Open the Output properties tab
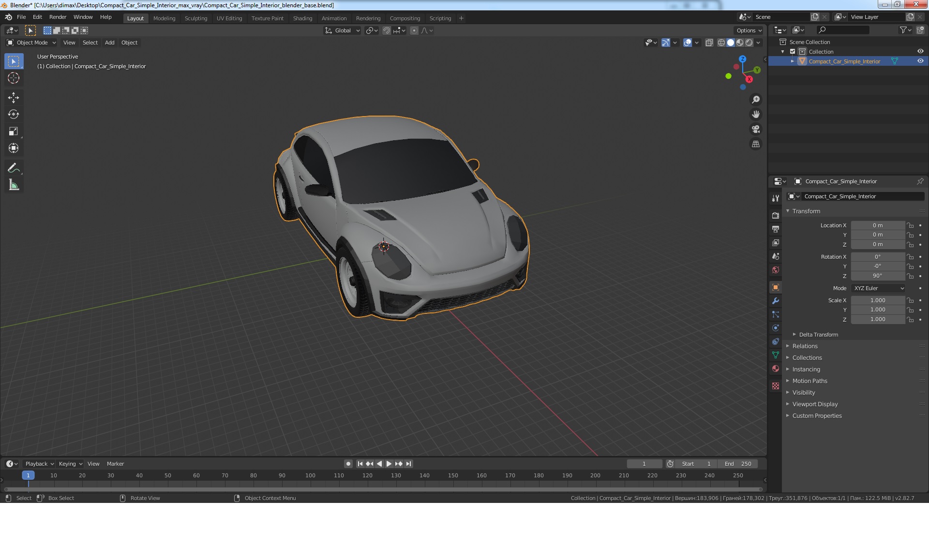 [x=776, y=229]
